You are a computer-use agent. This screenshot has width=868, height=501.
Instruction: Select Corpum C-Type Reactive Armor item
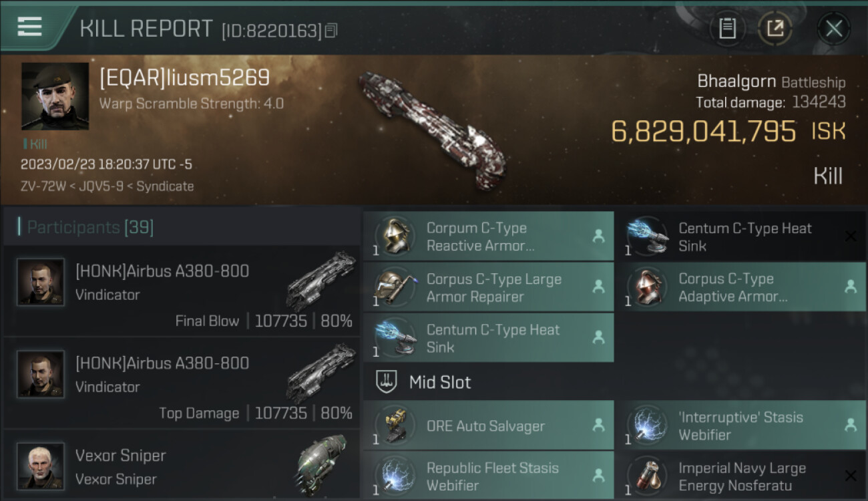pos(489,236)
